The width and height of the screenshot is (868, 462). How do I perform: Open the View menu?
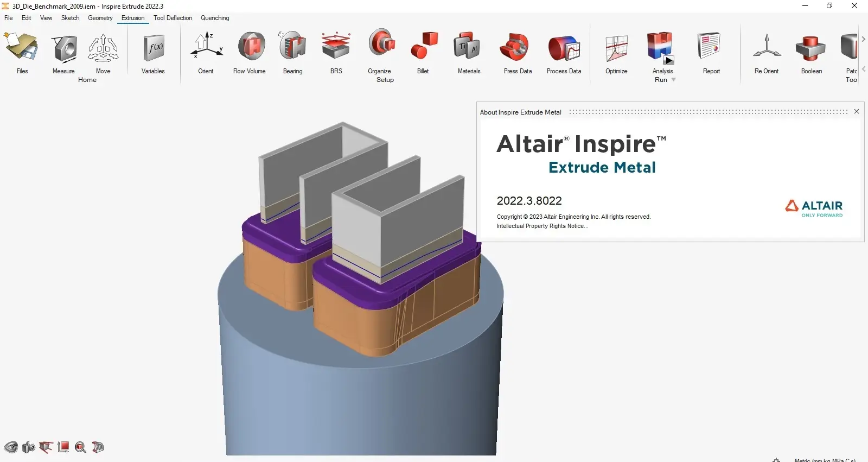pos(47,18)
